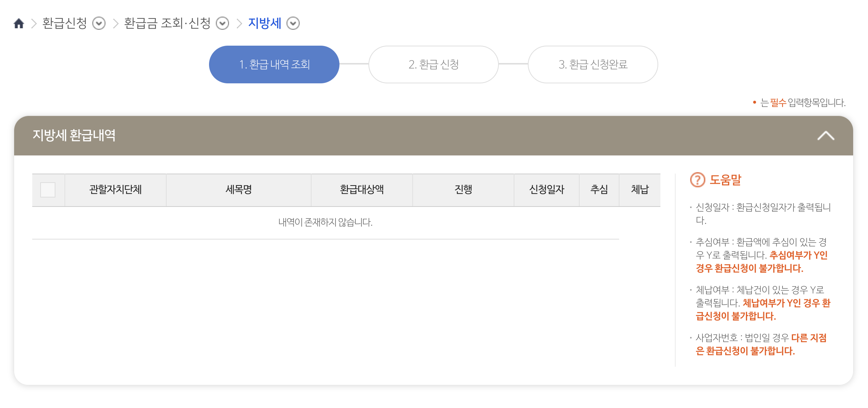Click the 3. 환급 신청완료 step circle
Viewport: 868px width, 408px height.
point(593,64)
